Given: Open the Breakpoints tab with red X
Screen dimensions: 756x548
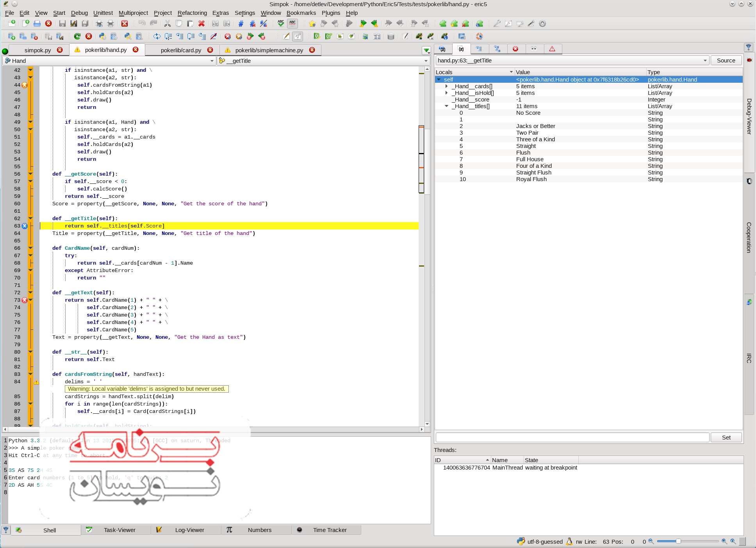Looking at the screenshot, I should pyautogui.click(x=515, y=49).
